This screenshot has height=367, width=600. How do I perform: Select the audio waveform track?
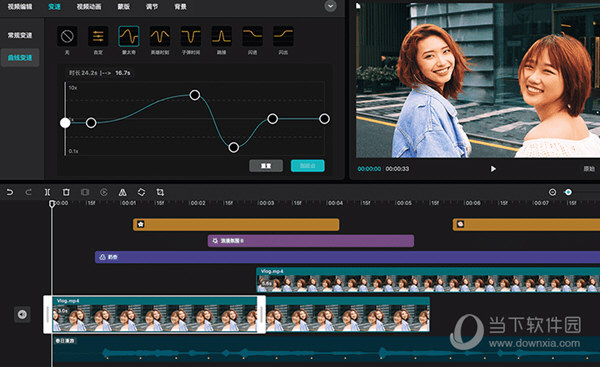[x=327, y=349]
